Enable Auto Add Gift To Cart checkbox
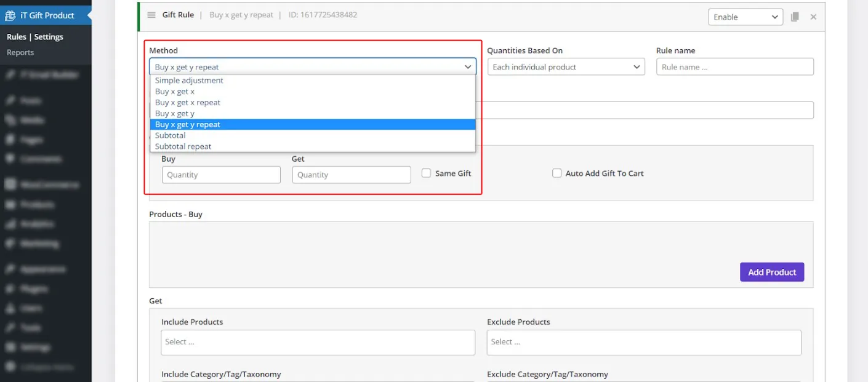Viewport: 868px width, 382px height. point(557,173)
